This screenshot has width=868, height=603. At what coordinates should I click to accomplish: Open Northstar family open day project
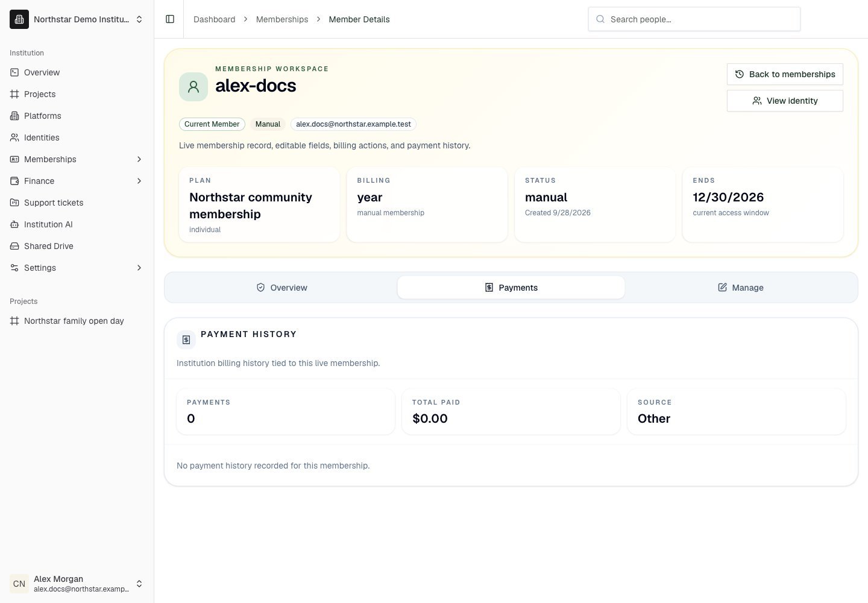77,321
